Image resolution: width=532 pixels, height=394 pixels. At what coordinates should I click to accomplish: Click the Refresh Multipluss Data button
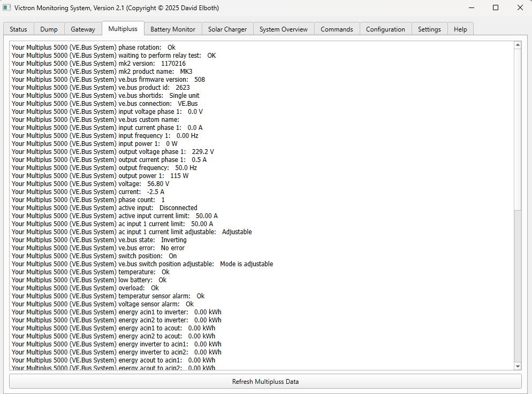265,382
